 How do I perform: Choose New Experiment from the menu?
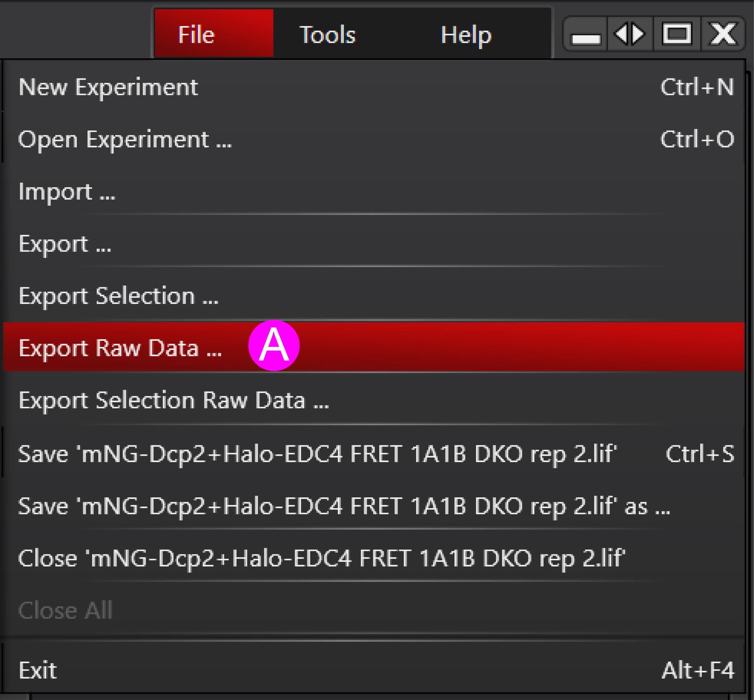[x=374, y=87]
